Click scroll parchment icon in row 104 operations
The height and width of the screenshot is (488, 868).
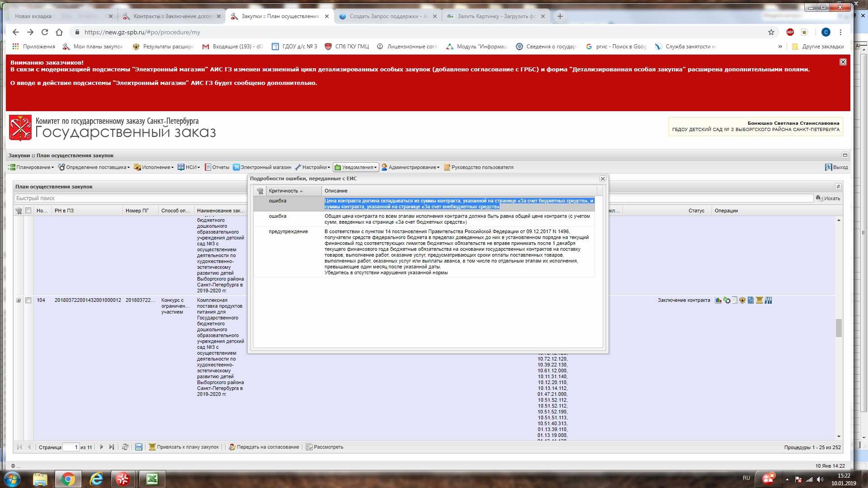click(x=759, y=300)
